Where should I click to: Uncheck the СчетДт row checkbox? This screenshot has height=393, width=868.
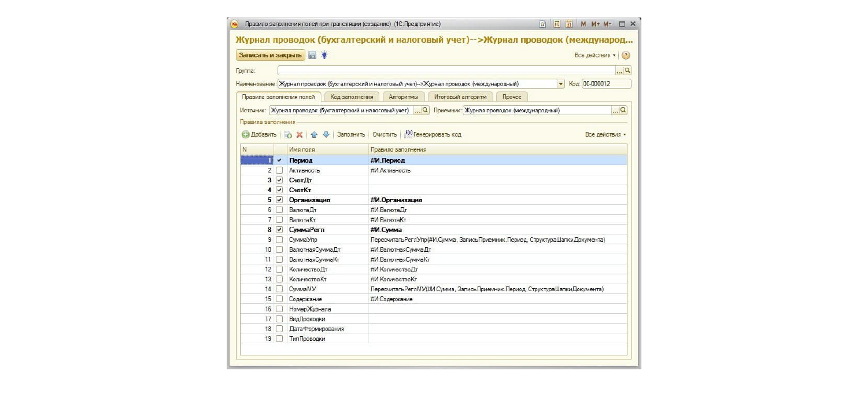(280, 181)
